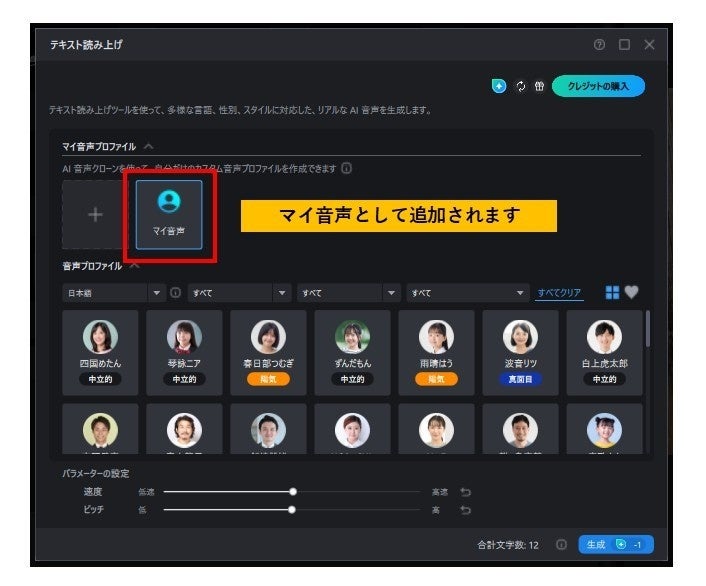Viewport: 706px width, 586px height.
Task: Maximize the テキスト読み上げ window
Action: [624, 45]
